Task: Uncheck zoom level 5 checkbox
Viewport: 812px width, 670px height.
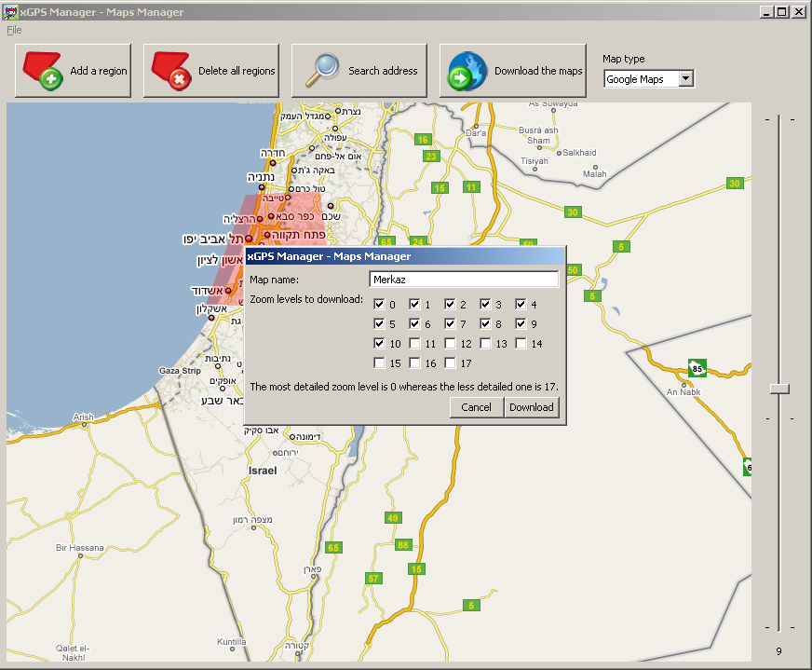Action: pyautogui.click(x=379, y=324)
